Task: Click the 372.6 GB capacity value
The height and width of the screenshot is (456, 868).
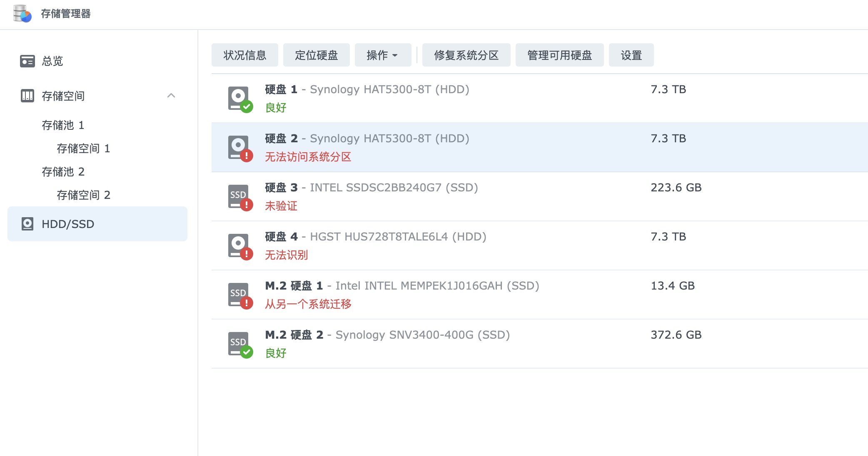Action: click(676, 335)
